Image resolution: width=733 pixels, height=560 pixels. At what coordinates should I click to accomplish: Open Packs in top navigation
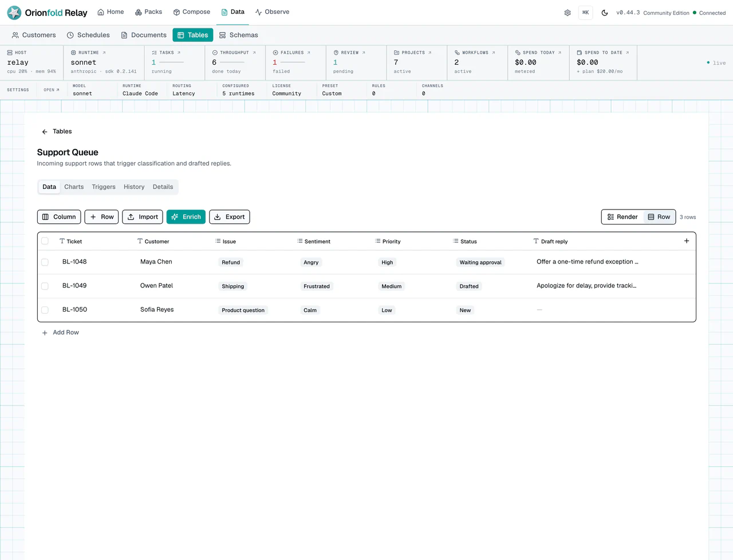pyautogui.click(x=148, y=12)
